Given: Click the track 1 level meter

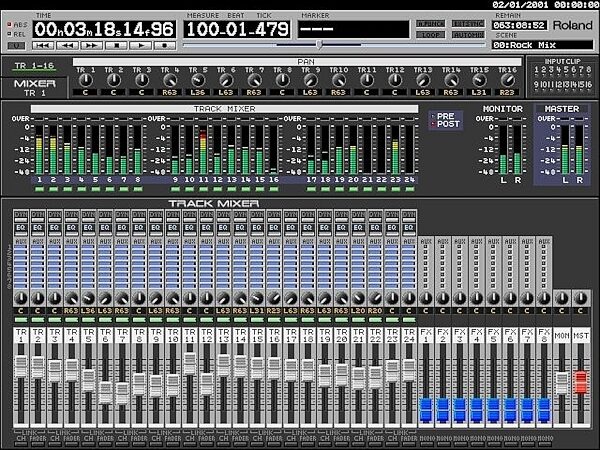Looking at the screenshot, I should (39, 150).
